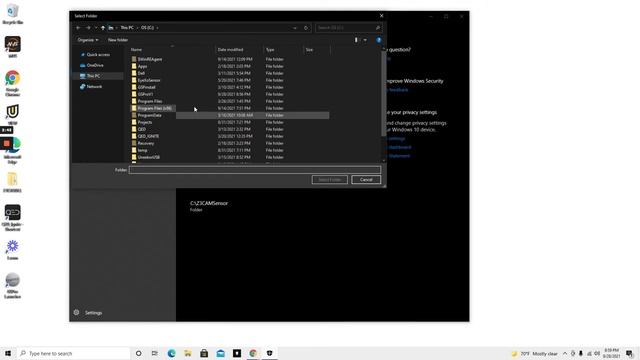Switch to Chrome on the taskbar
The width and height of the screenshot is (640, 360).
coord(253,353)
